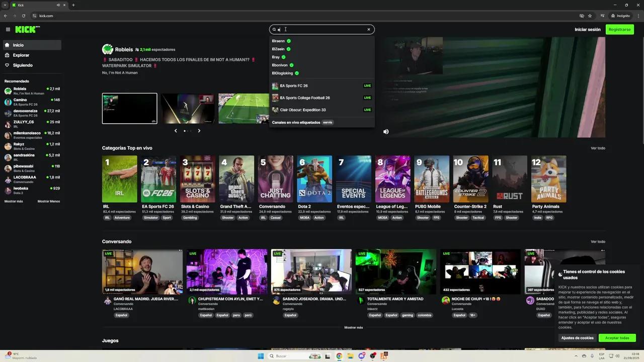The height and width of the screenshot is (362, 644).
Task: Clear the search box with X
Action: [x=368, y=30]
